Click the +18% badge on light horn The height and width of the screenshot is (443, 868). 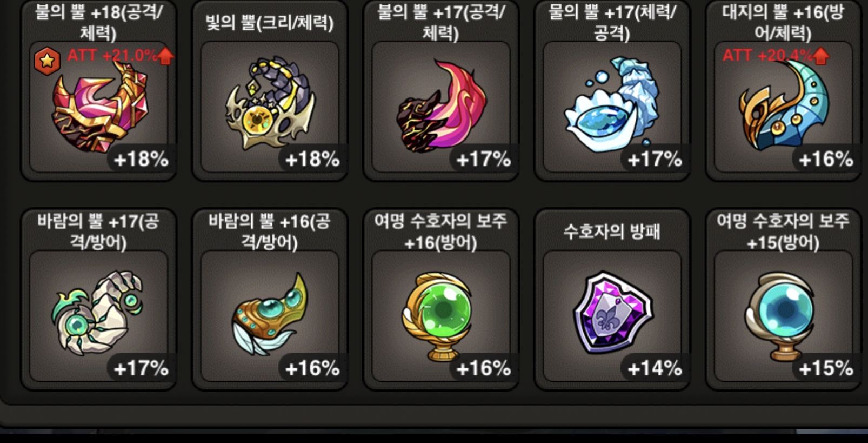tap(312, 159)
